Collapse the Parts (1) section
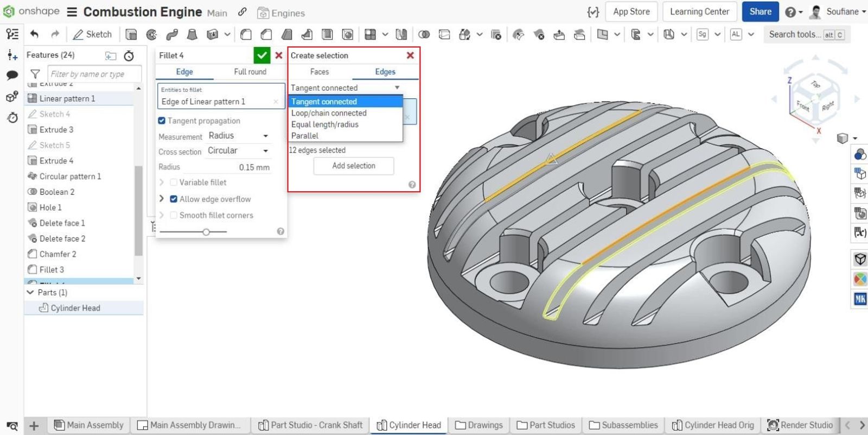Screen dimensions: 868x435 click(30, 292)
